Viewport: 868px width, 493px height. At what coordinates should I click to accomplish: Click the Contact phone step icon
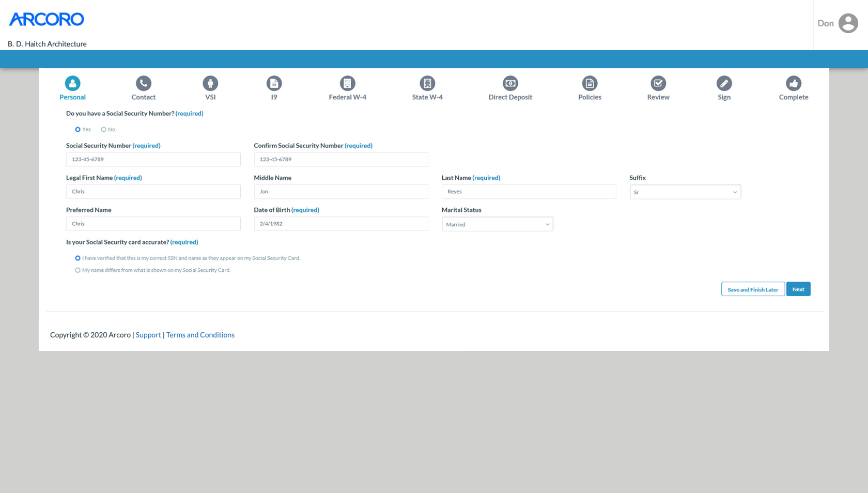pos(143,83)
